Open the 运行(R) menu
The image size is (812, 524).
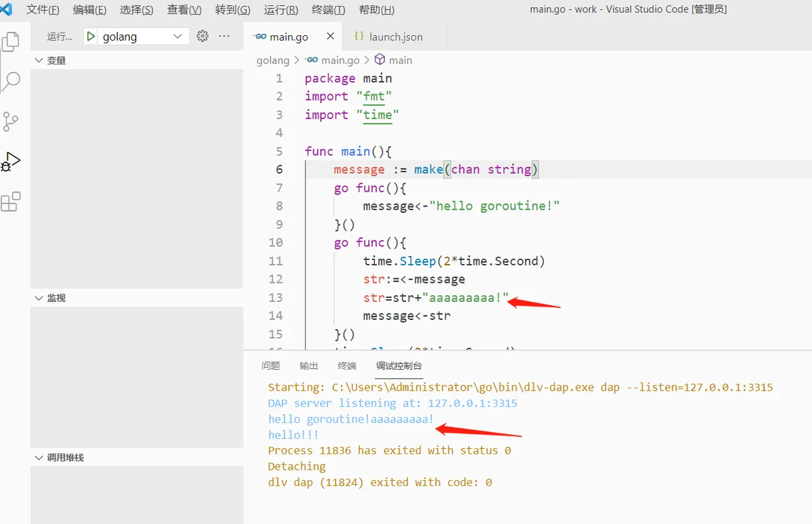click(x=281, y=10)
